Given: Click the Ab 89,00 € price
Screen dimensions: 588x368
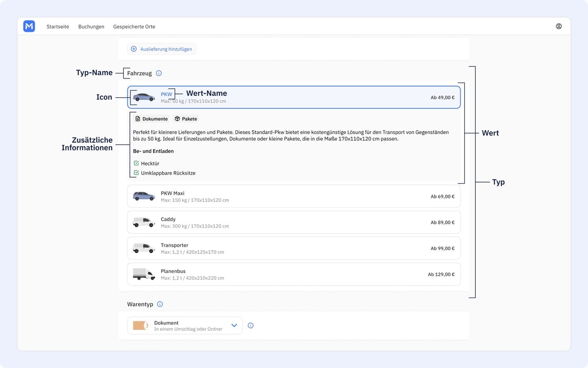Looking at the screenshot, I should 443,222.
